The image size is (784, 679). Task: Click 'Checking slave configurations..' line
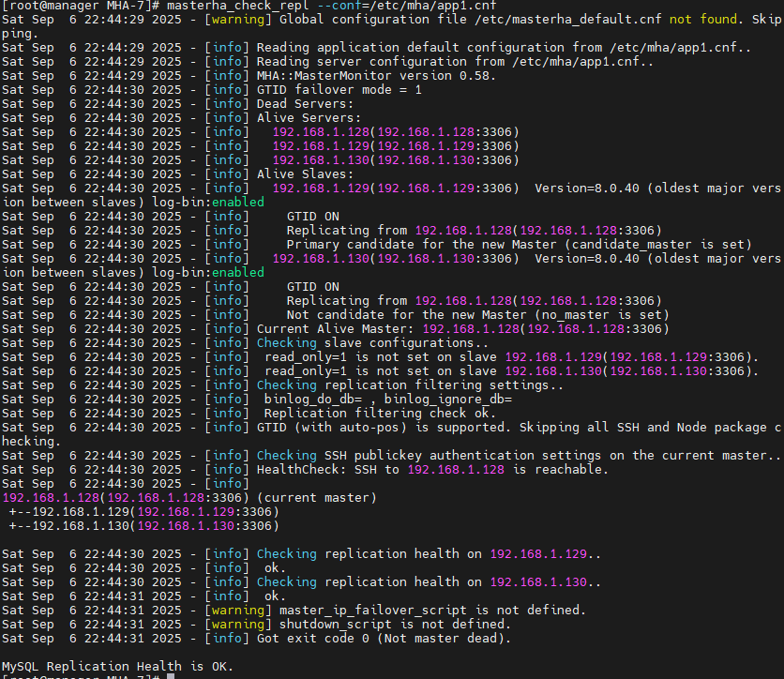[372, 342]
